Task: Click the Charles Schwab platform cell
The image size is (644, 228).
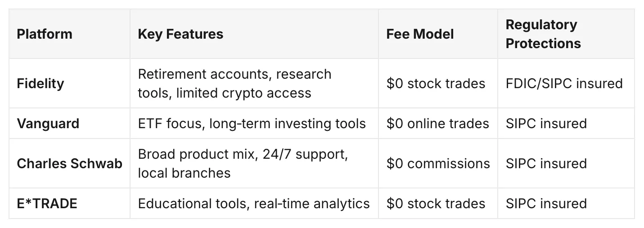Action: pyautogui.click(x=70, y=163)
